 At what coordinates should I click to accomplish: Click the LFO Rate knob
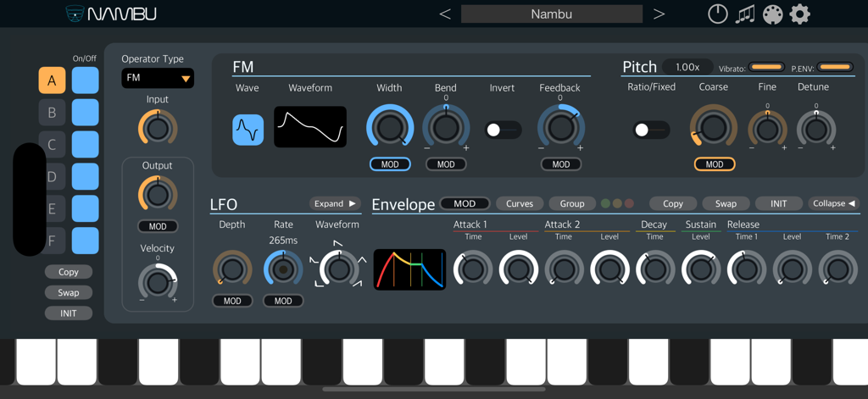click(x=283, y=269)
